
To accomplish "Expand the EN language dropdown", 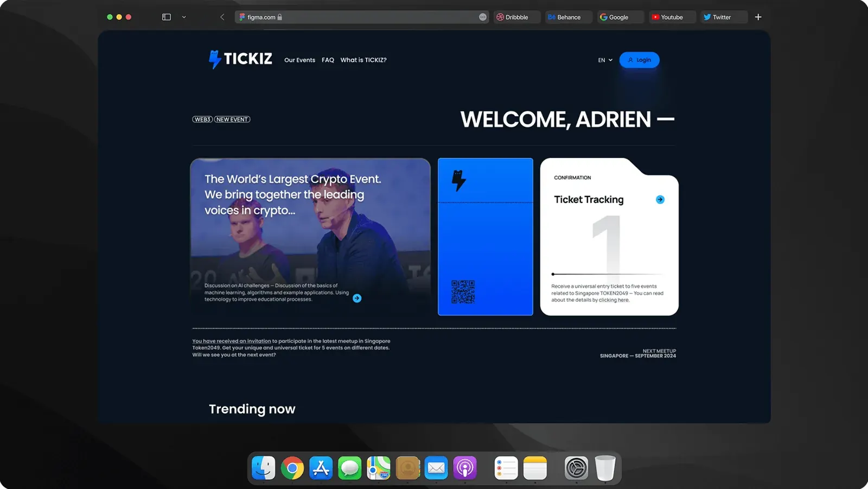I will coord(605,60).
